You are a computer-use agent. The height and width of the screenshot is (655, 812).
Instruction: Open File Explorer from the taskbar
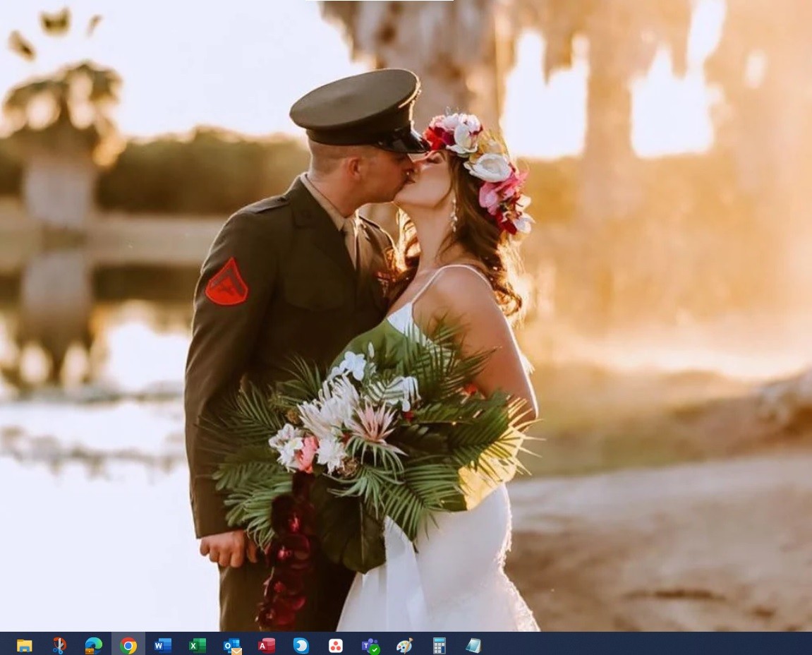tap(25, 645)
